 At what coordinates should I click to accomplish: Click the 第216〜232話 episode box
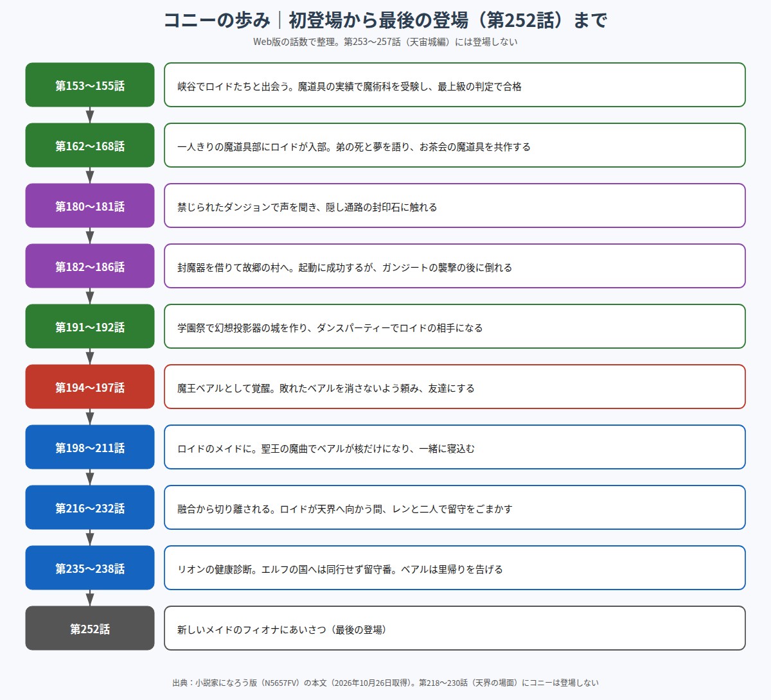90,507
